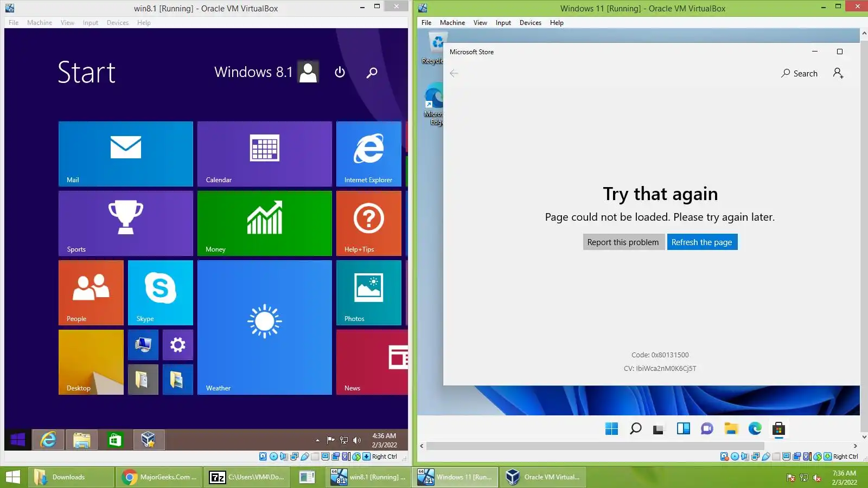Click the Windows 8.1 user account picture
The height and width of the screenshot is (488, 868).
[308, 72]
